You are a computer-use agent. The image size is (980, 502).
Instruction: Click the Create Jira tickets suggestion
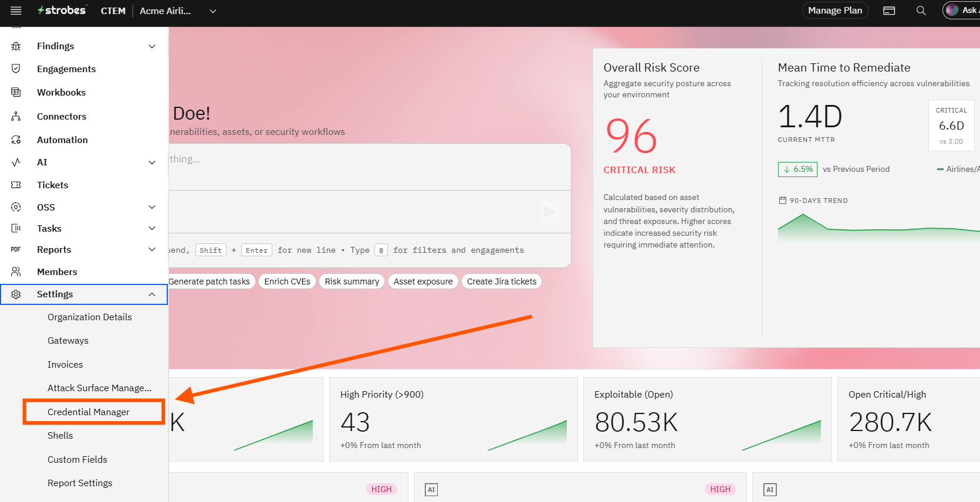point(502,281)
